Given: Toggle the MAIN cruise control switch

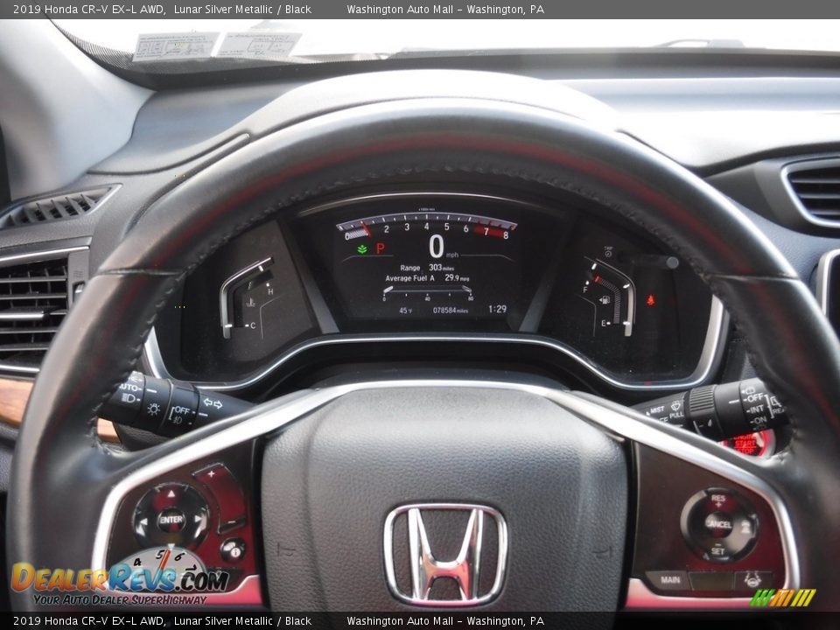Looking at the screenshot, I should [x=670, y=579].
